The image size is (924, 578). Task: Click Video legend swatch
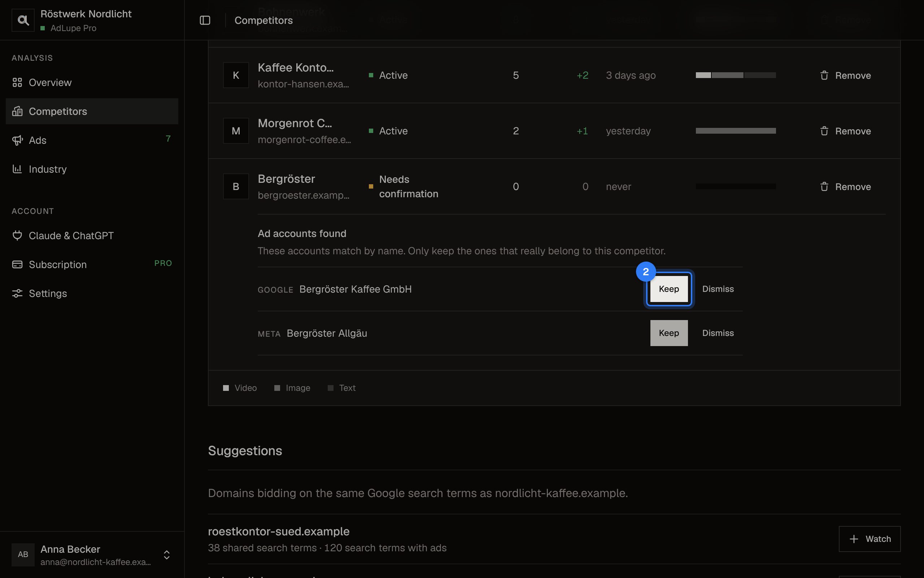tap(226, 388)
